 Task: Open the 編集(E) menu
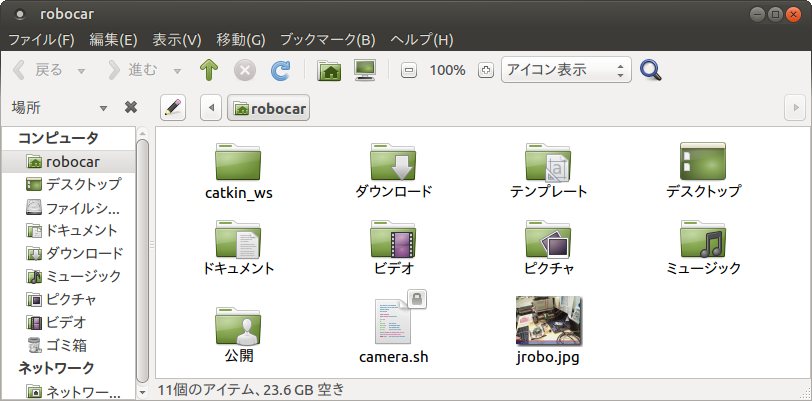(x=113, y=40)
